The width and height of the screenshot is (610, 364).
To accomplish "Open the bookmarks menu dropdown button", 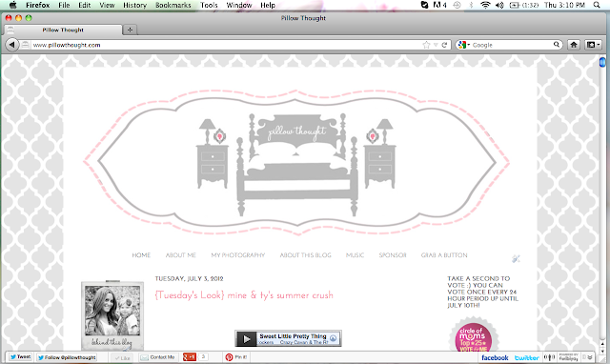I will tap(593, 45).
